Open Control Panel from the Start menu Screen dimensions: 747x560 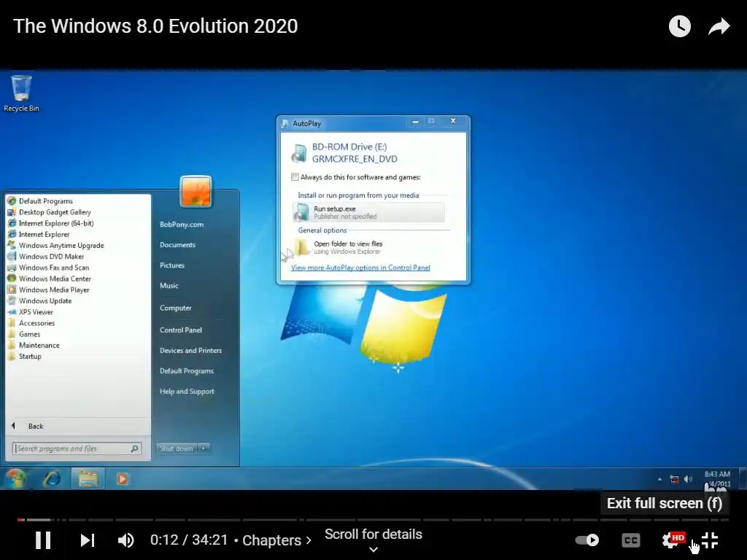coord(181,330)
